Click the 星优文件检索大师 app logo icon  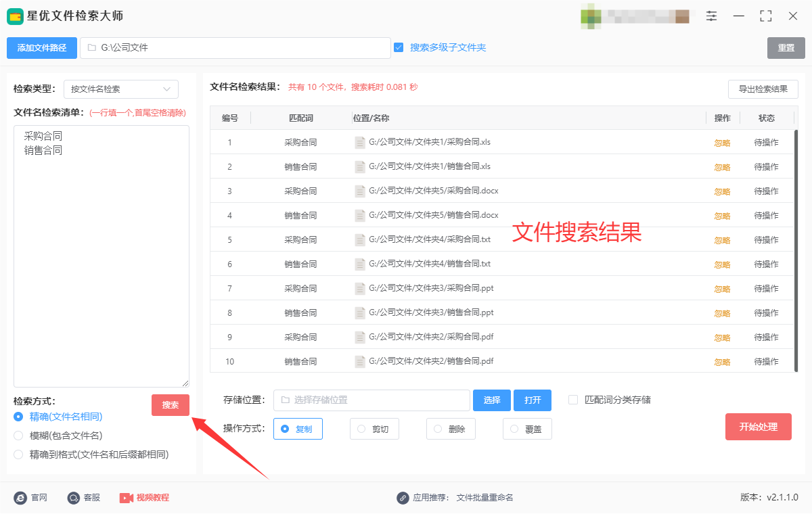click(15, 16)
